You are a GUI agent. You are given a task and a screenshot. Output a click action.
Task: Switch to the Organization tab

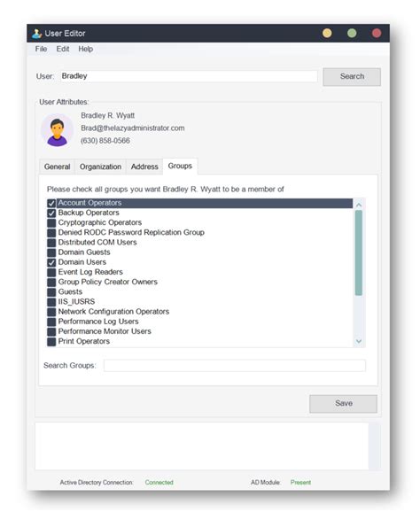tap(101, 167)
